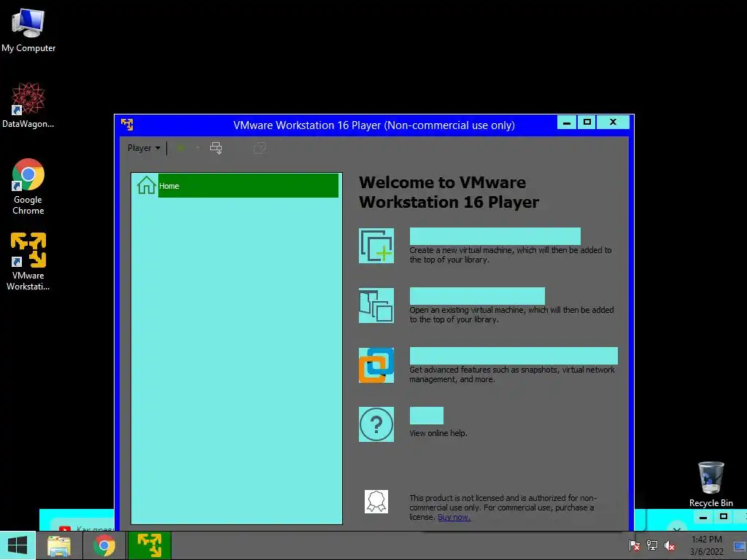Open File Explorer from the taskbar

coord(59,546)
